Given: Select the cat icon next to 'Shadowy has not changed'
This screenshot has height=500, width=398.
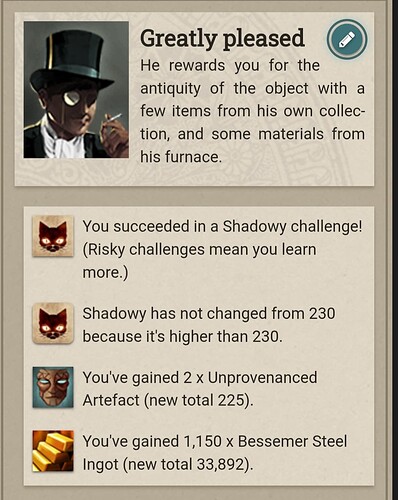Looking at the screenshot, I should pyautogui.click(x=53, y=323).
